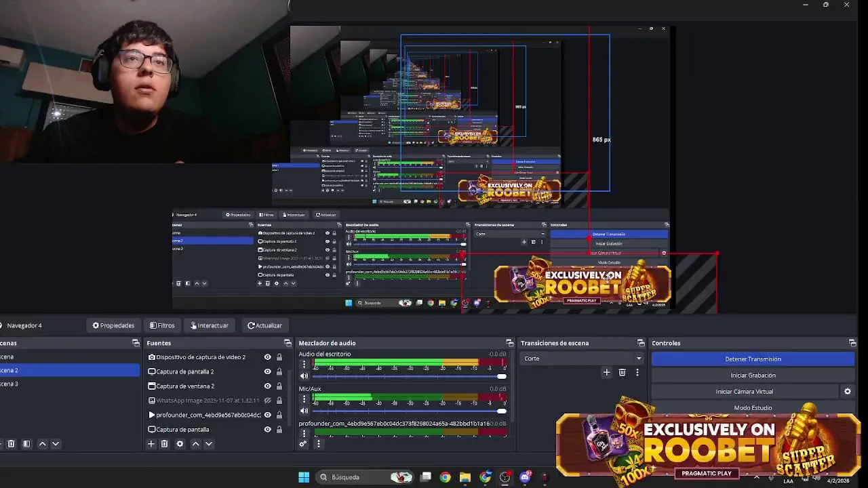Image resolution: width=868 pixels, height=488 pixels.
Task: Click Iniciar Grabación to start recording
Action: coord(753,375)
